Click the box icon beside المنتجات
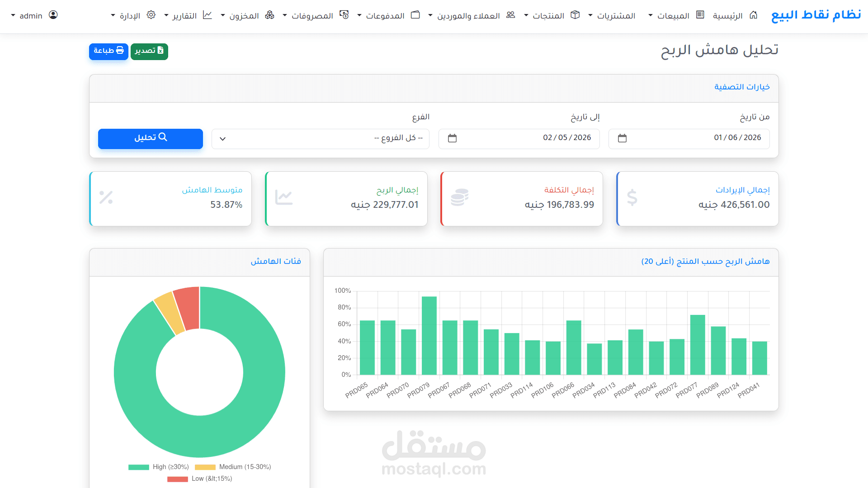 click(x=575, y=15)
